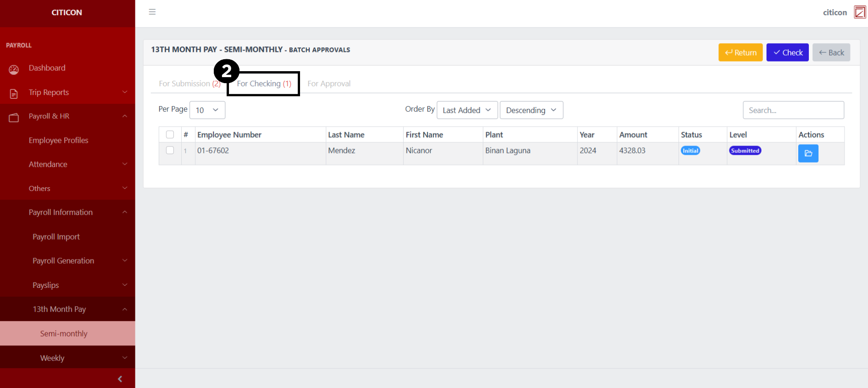Click the Search input field

(x=793, y=110)
